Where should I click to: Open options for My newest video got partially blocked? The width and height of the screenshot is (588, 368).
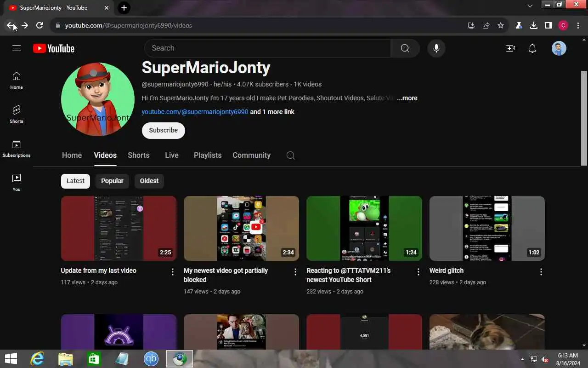tap(295, 272)
